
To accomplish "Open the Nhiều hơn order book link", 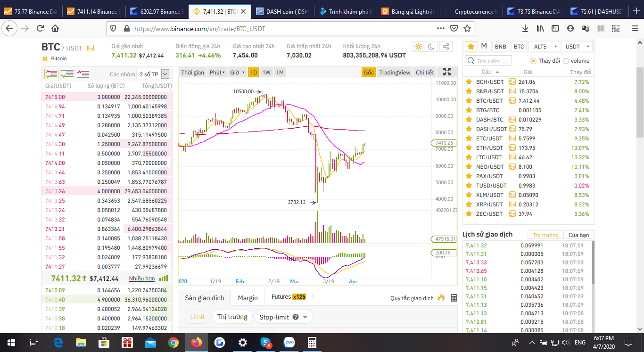I will (142, 278).
